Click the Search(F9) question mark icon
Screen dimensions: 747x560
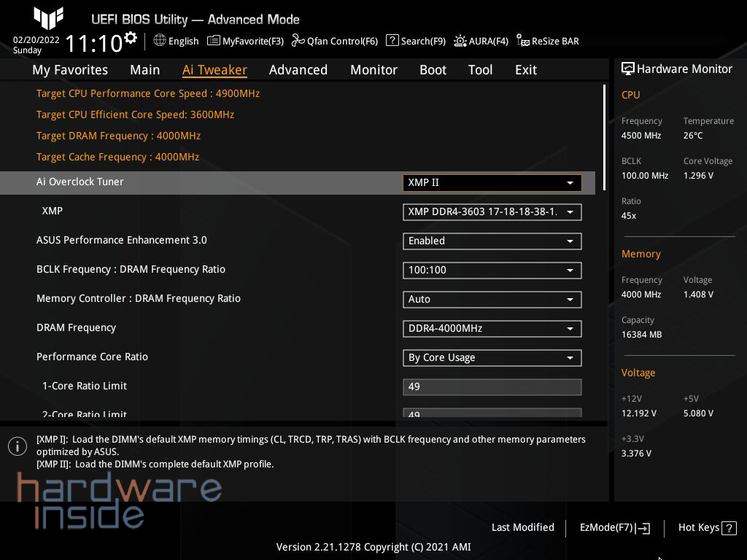click(x=392, y=41)
